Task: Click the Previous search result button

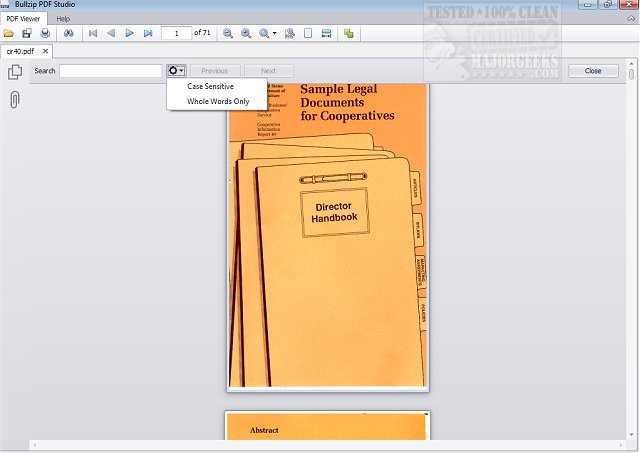Action: (215, 71)
